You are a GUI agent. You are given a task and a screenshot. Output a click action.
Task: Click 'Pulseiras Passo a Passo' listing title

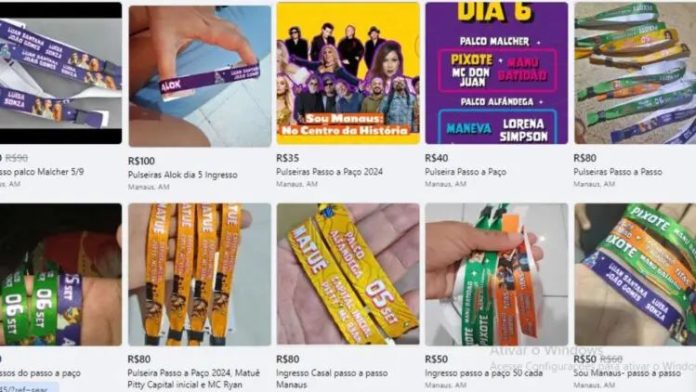pyautogui.click(x=617, y=172)
